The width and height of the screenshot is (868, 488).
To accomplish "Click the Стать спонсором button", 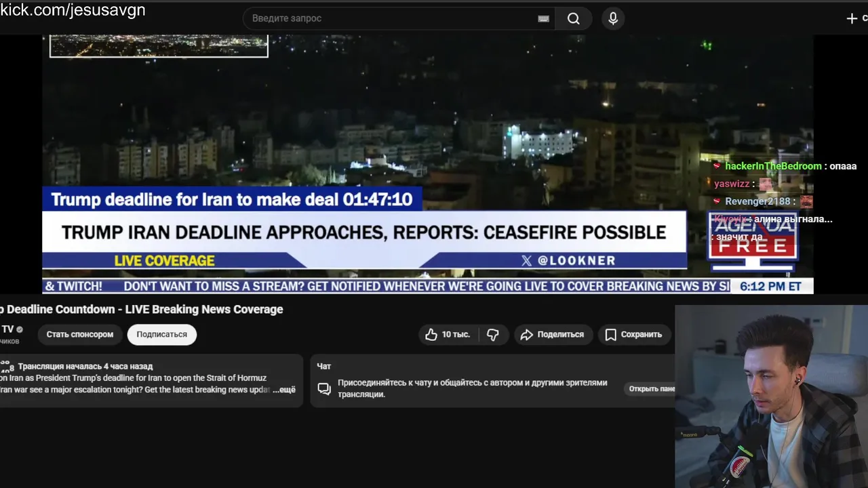I will 80,334.
